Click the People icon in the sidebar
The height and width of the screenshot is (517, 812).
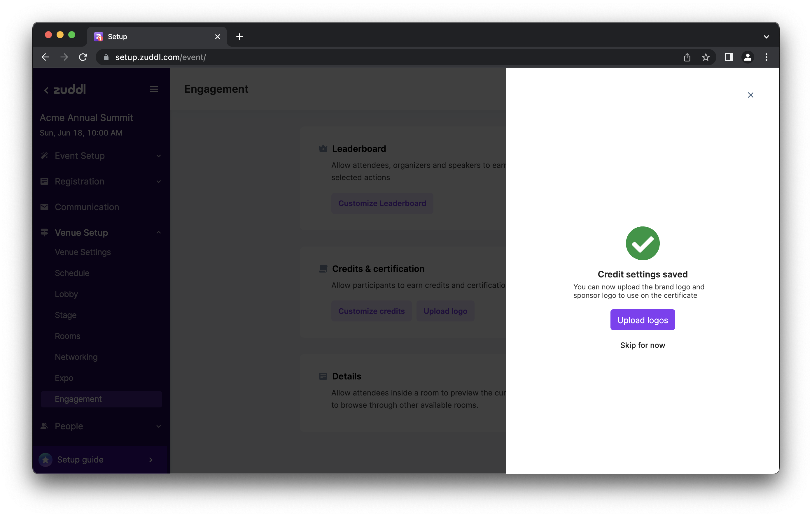tap(44, 426)
